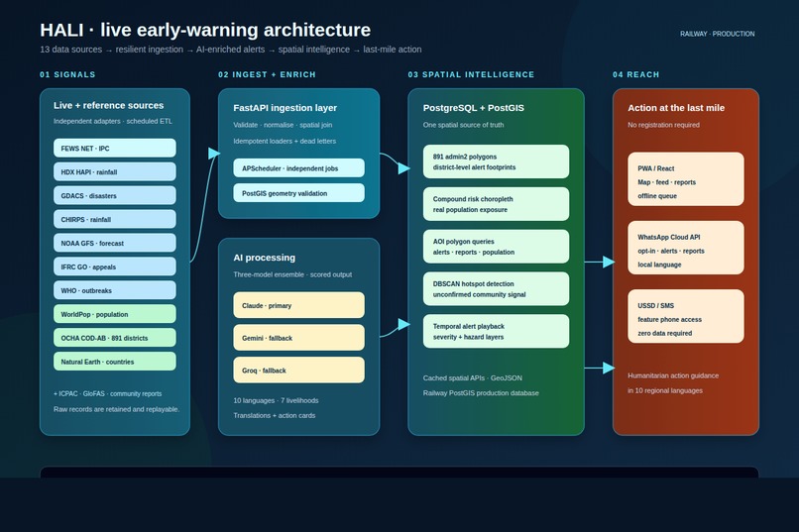Select the IFRC GO · appeals chip

pyautogui.click(x=115, y=266)
